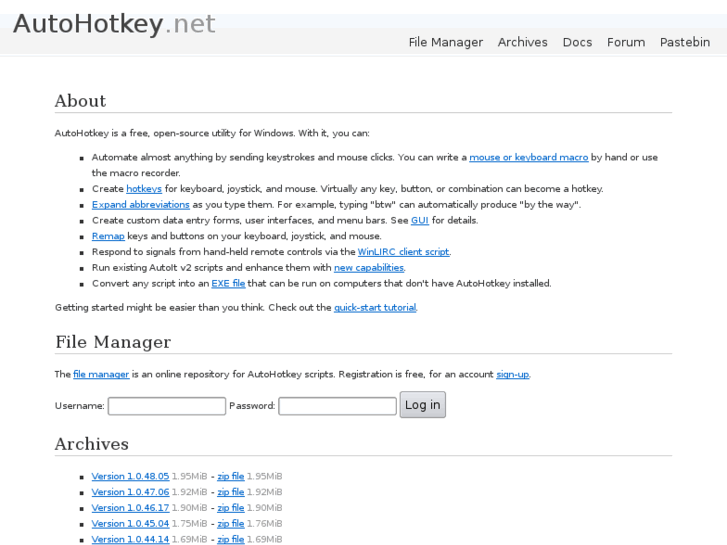Download zip file for version 1.0.46.17

(231, 508)
